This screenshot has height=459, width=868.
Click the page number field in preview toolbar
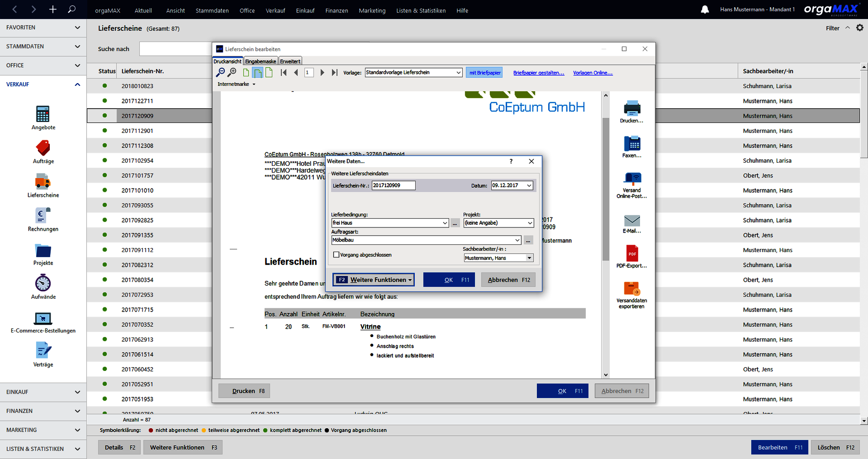pos(309,73)
